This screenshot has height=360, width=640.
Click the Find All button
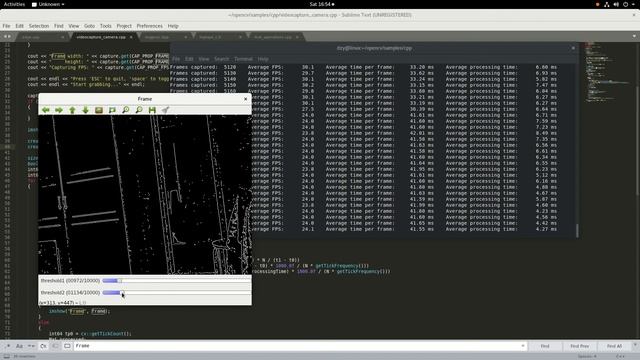[614, 346]
